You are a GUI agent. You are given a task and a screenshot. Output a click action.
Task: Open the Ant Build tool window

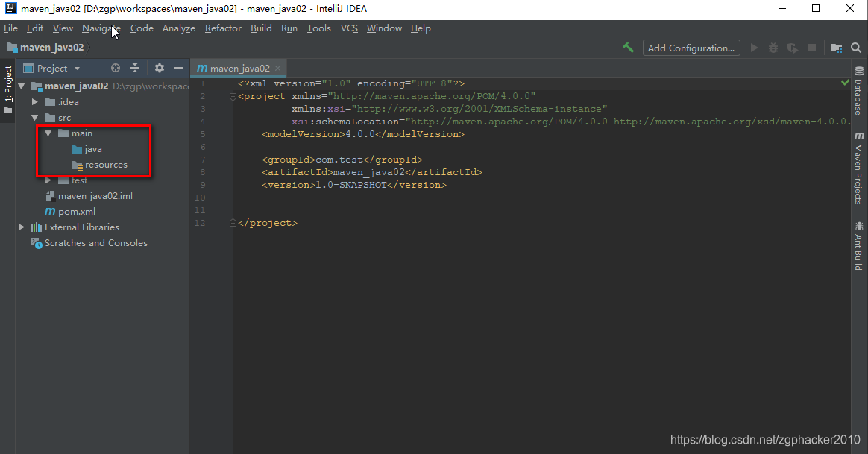coord(858,246)
